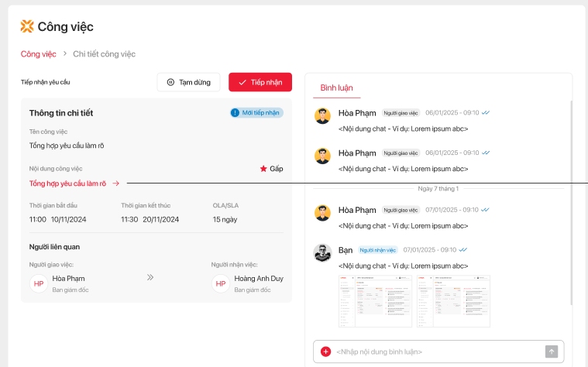Open the first attached screenshot thumbnail
Viewport: 588px width, 367px height.
(375, 300)
